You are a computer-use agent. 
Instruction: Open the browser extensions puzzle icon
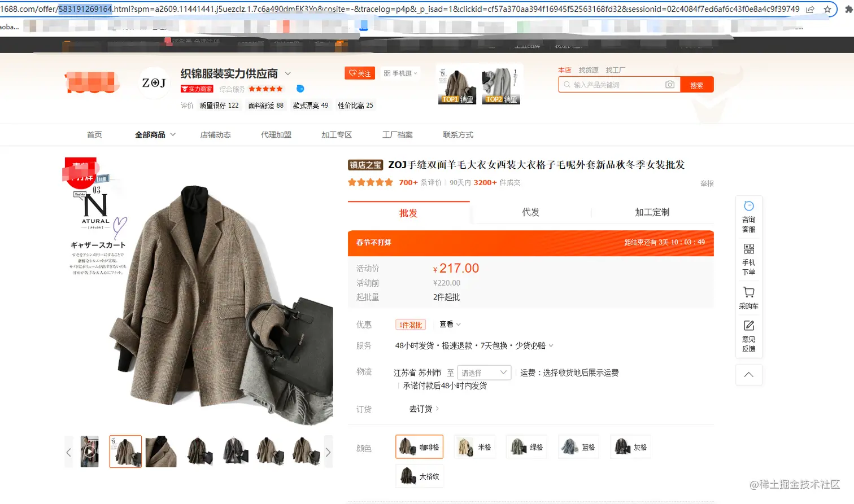point(849,10)
